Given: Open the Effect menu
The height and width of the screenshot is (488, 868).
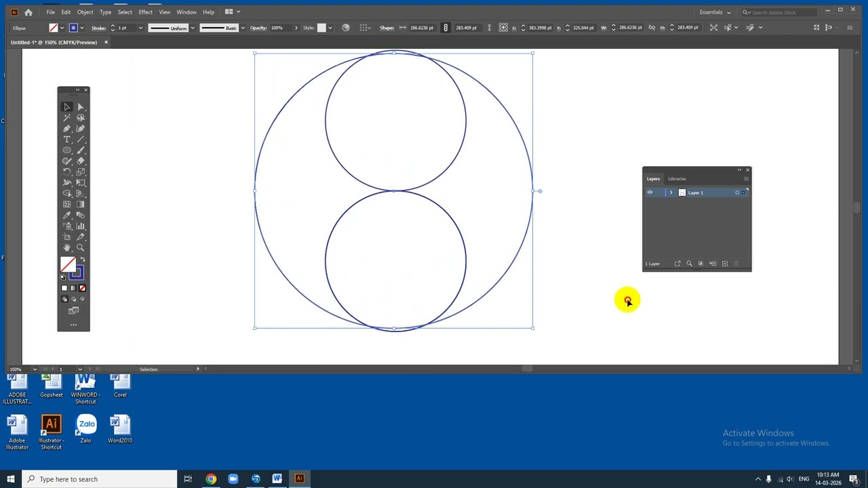Looking at the screenshot, I should [145, 12].
